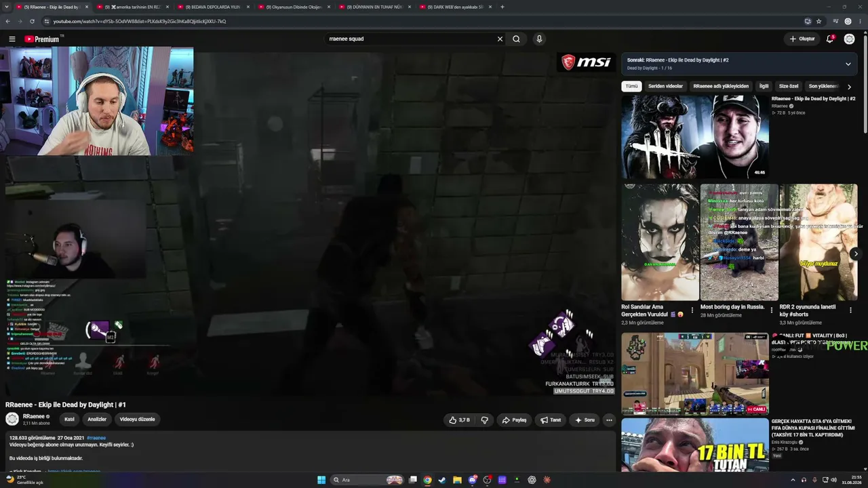
Task: Select the Size özel chip
Action: tap(789, 86)
